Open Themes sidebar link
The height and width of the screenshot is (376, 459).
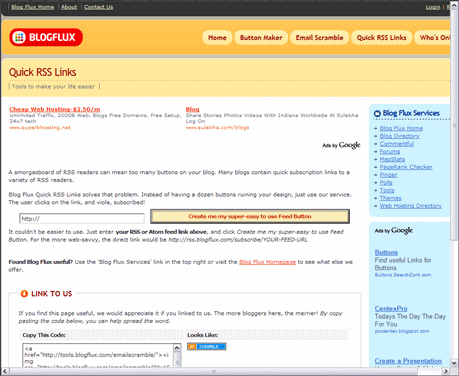[x=390, y=198]
